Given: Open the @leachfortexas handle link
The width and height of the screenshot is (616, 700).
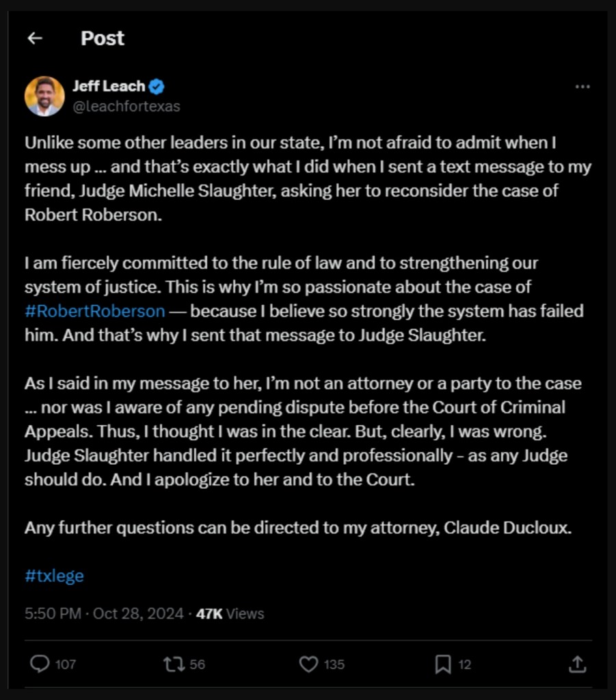Looking at the screenshot, I should (126, 107).
